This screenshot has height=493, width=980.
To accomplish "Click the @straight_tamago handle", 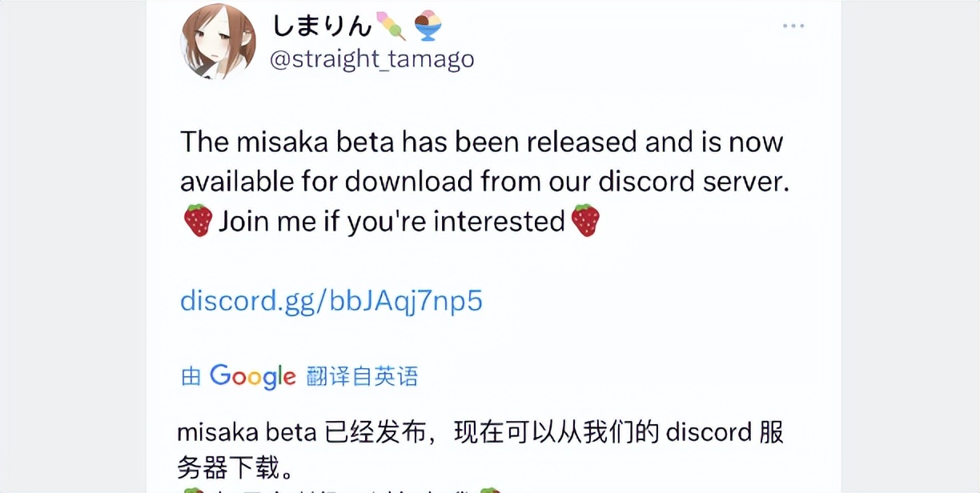I will [372, 59].
